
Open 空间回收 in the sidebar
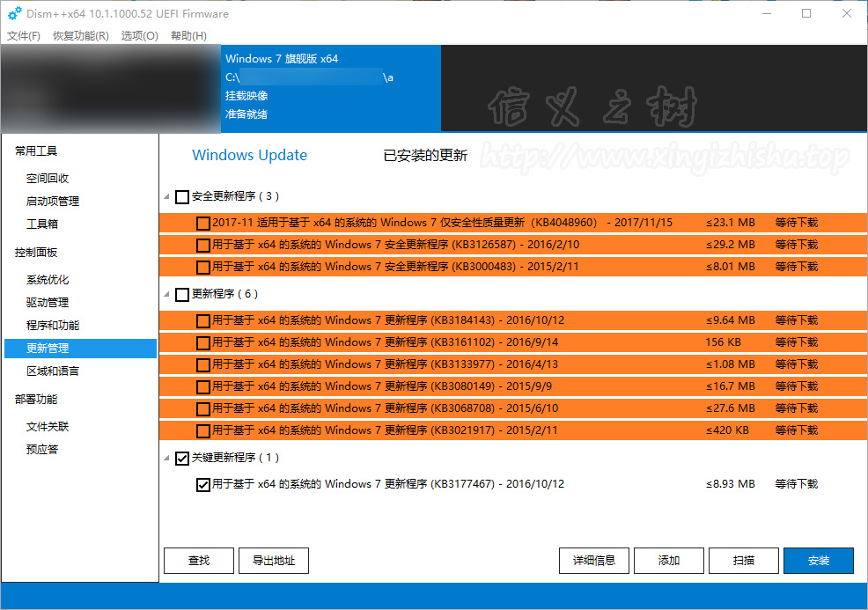coord(48,178)
